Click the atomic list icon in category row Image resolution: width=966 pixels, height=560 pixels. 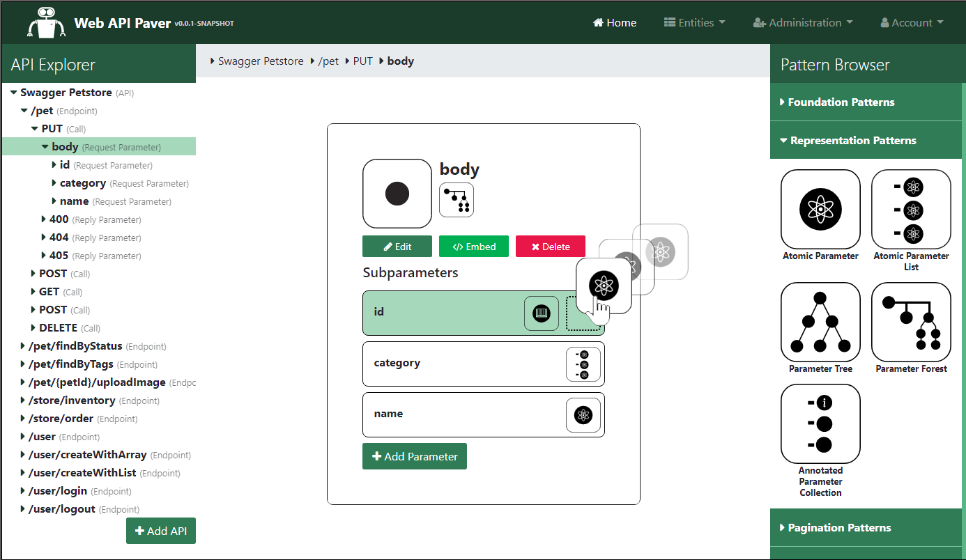pyautogui.click(x=583, y=364)
